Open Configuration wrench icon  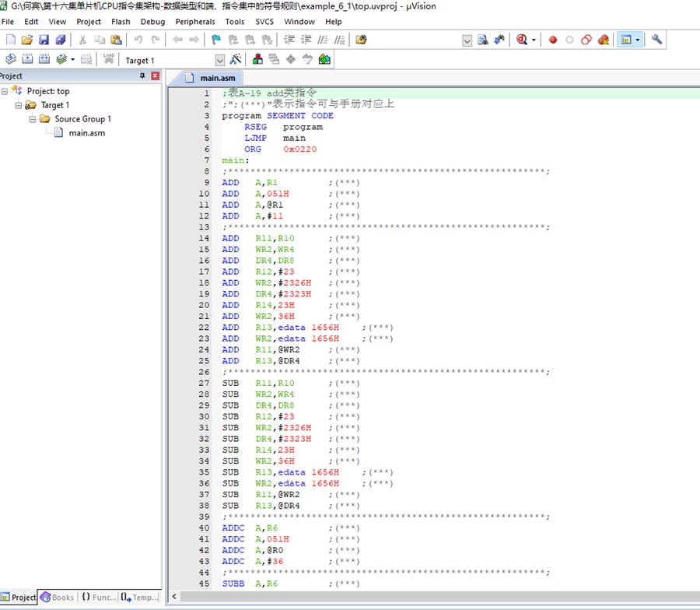point(657,40)
